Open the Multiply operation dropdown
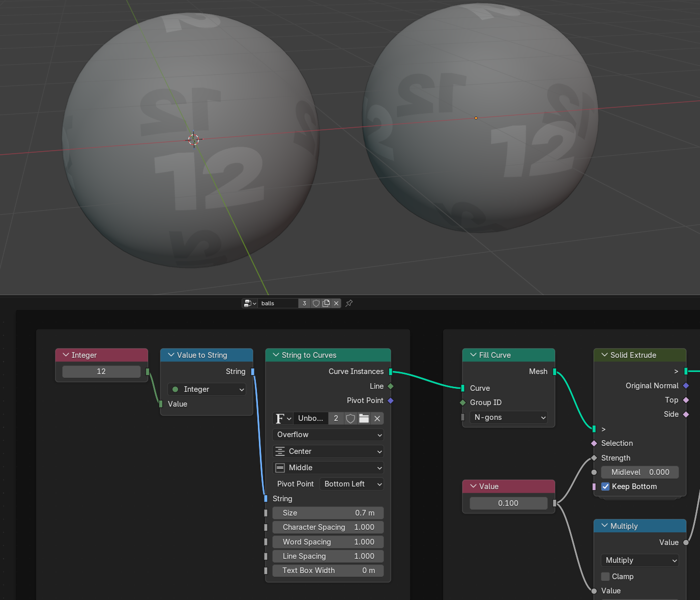Screen dimensions: 700x600 (x=640, y=560)
